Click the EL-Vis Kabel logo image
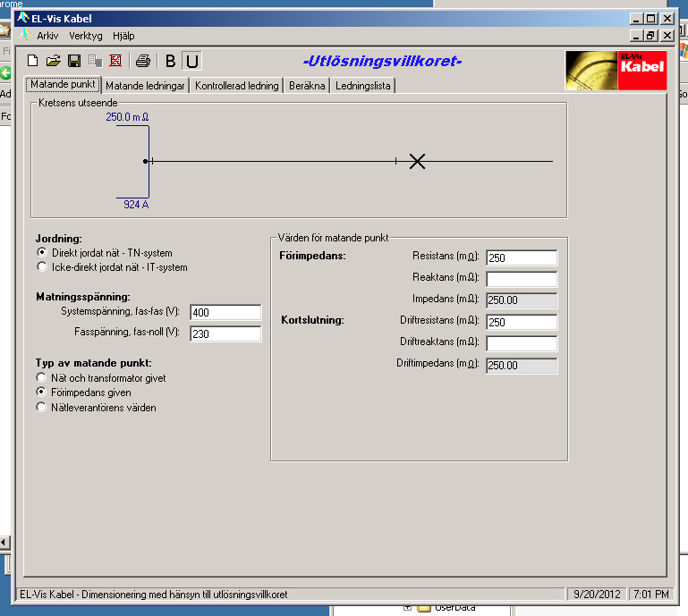Image resolution: width=688 pixels, height=616 pixels. click(x=616, y=70)
